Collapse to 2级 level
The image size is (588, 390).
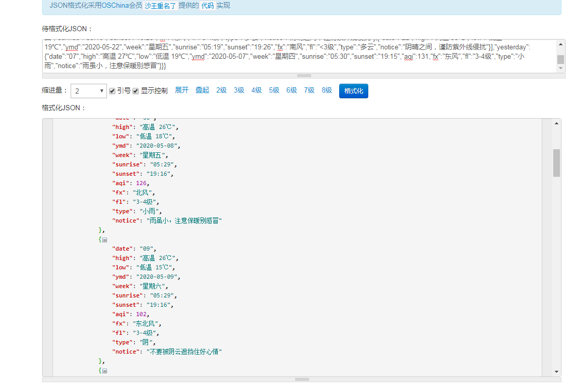click(x=221, y=90)
